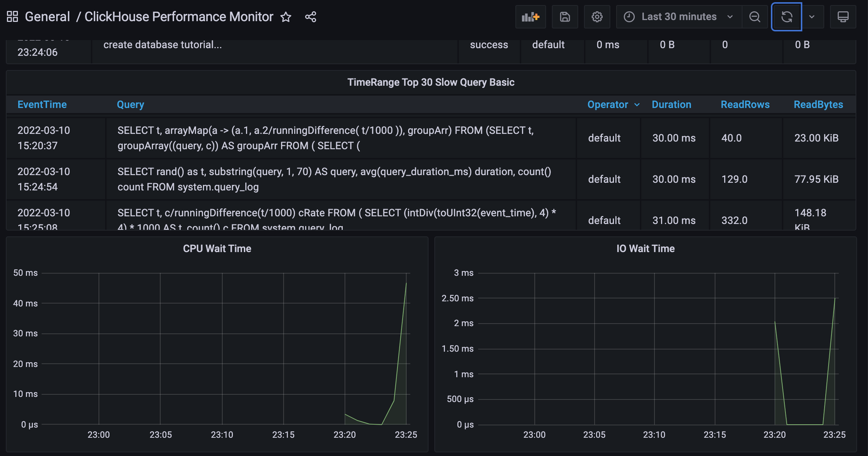This screenshot has height=456, width=868.
Task: Refresh the dashboard
Action: point(787,16)
